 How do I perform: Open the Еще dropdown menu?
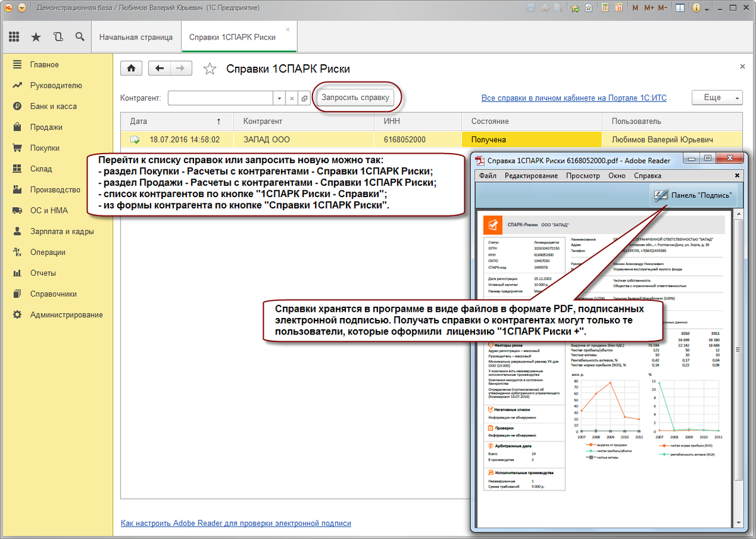717,98
